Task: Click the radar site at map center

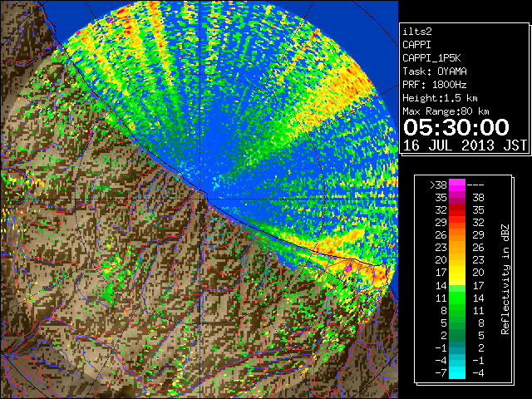Action: [x=200, y=199]
